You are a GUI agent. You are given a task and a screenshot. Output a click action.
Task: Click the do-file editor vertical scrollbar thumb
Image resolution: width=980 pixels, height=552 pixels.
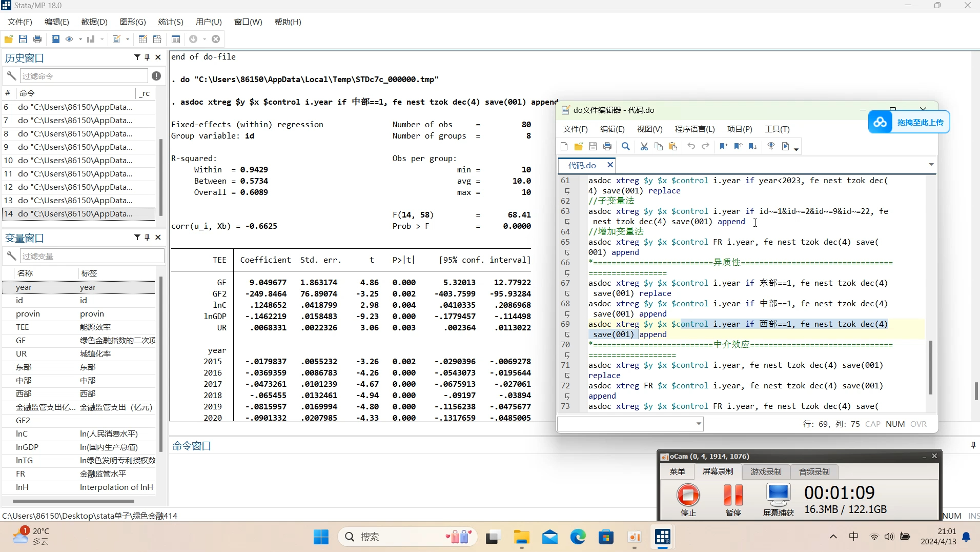pyautogui.click(x=930, y=367)
